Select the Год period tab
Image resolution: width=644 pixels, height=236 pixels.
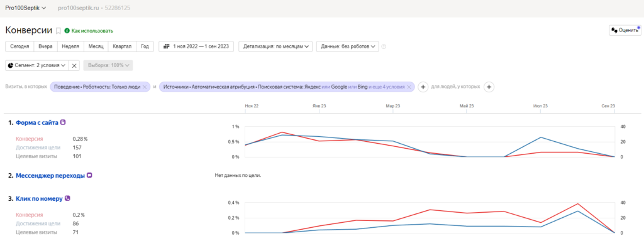pos(145,46)
